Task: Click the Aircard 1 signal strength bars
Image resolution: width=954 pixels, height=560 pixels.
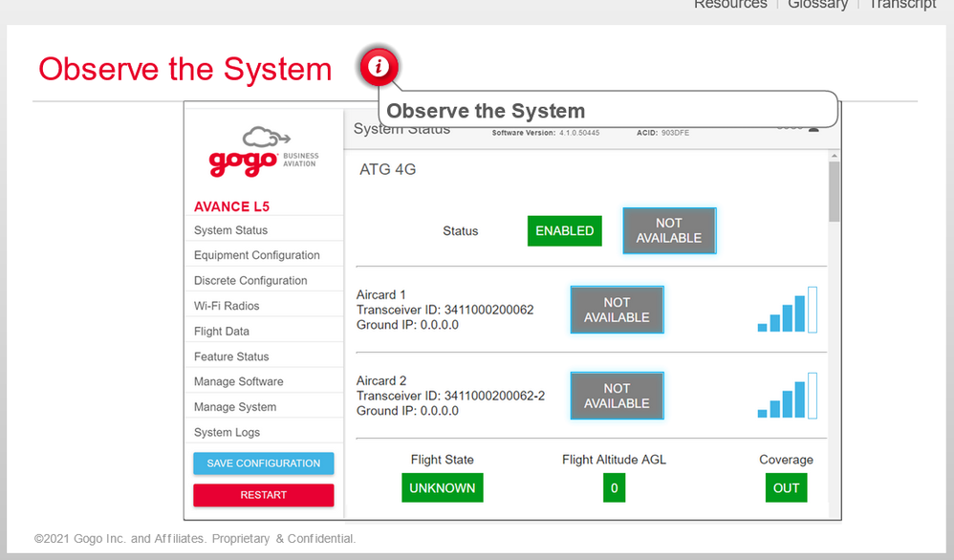Action: click(788, 310)
